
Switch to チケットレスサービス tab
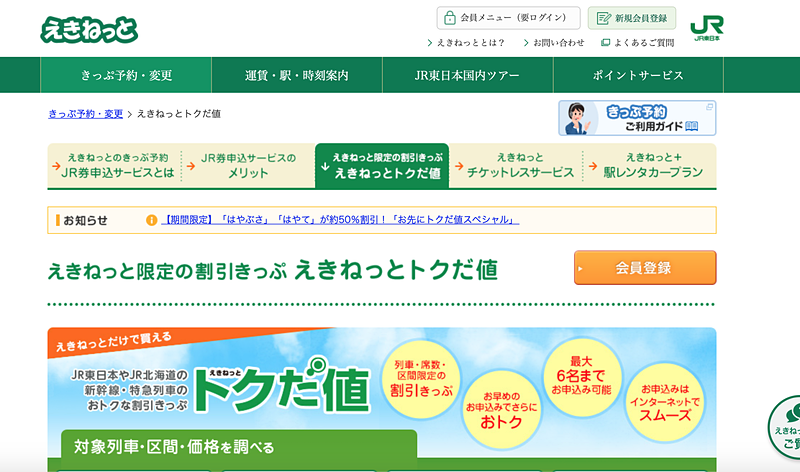(516, 165)
